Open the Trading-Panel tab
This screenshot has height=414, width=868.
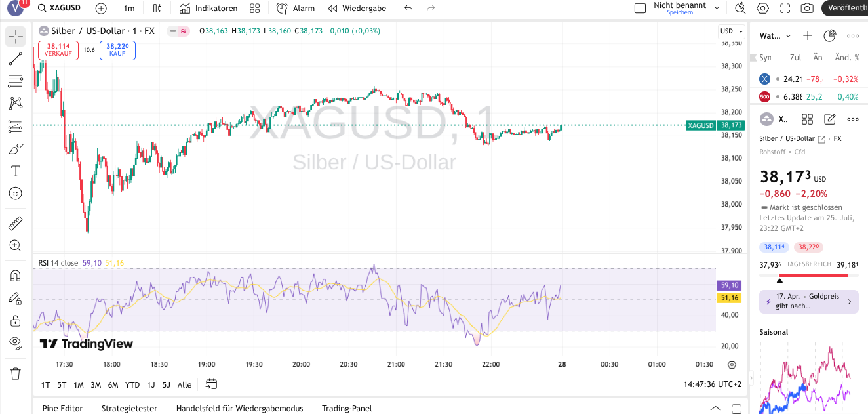(347, 408)
